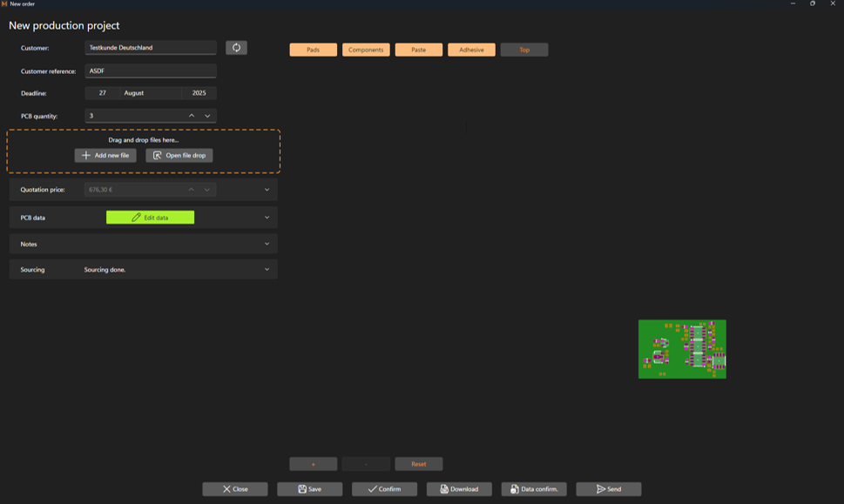Send the production order
This screenshot has height=504, width=844.
pyautogui.click(x=608, y=489)
